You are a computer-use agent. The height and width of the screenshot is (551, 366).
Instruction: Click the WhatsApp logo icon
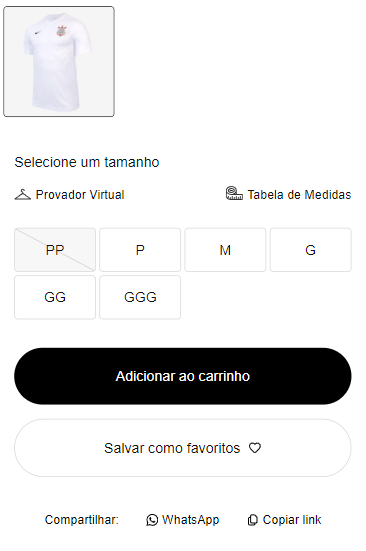(x=152, y=520)
